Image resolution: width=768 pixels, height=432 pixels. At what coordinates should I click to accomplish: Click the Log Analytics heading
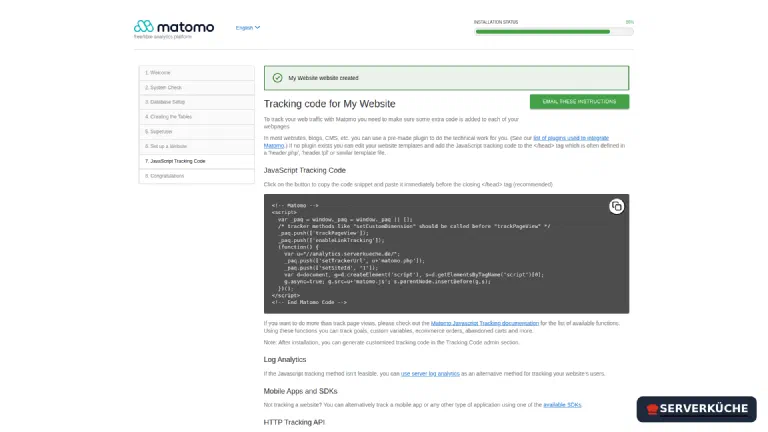(x=285, y=360)
